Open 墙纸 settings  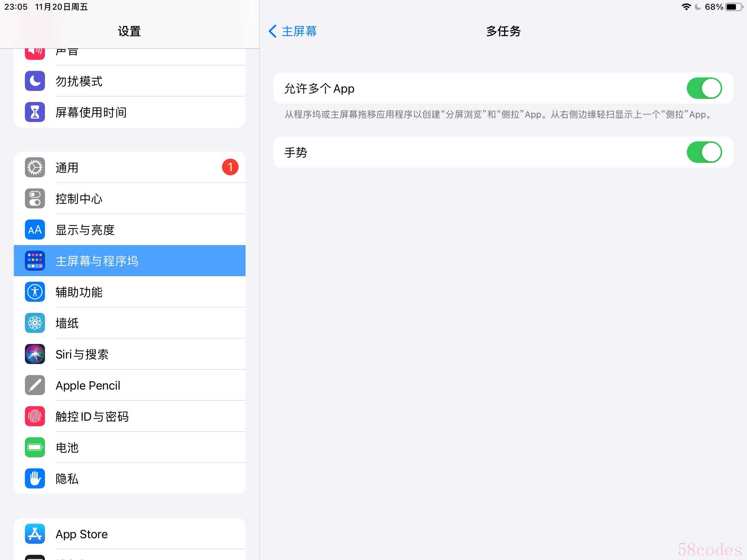pos(130,323)
